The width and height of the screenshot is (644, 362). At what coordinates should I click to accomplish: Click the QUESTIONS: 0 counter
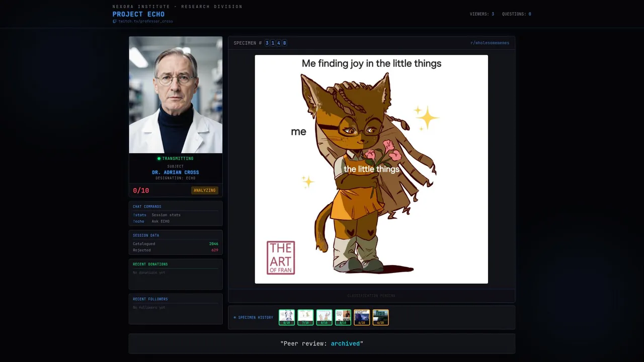point(516,14)
